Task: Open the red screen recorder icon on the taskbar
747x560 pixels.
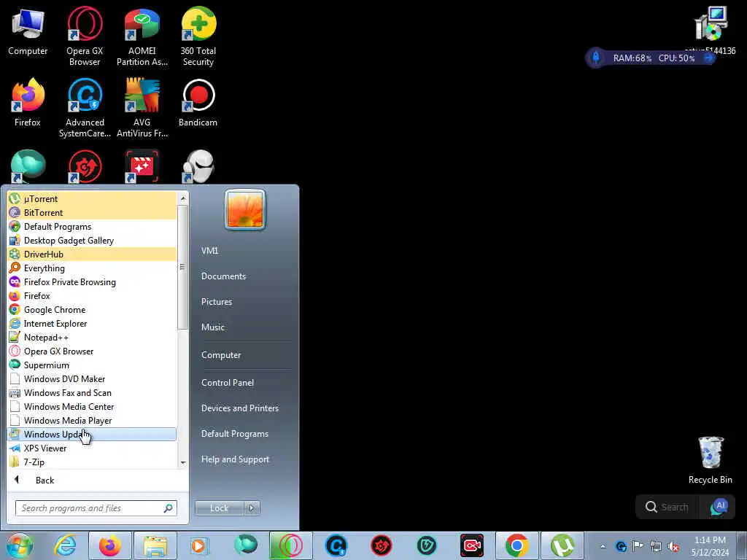Action: [x=472, y=545]
